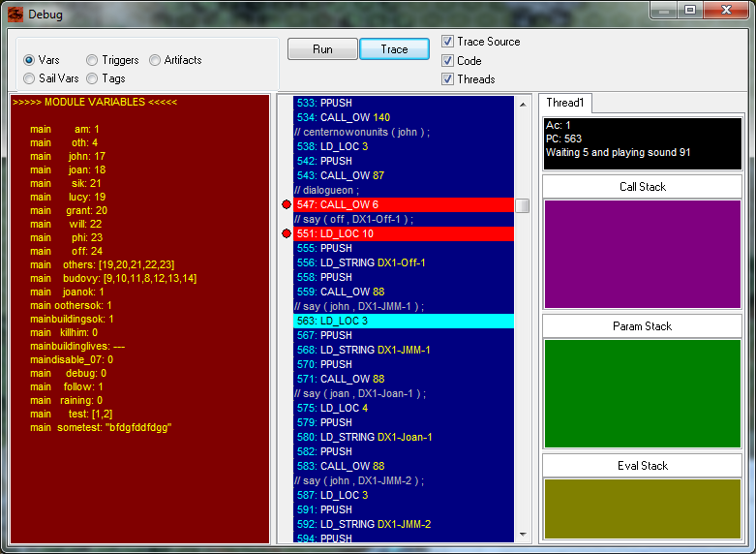Viewport: 756px width, 554px height.
Task: Click 'Waiting 5 and playing sound 91' text
Action: pos(619,152)
